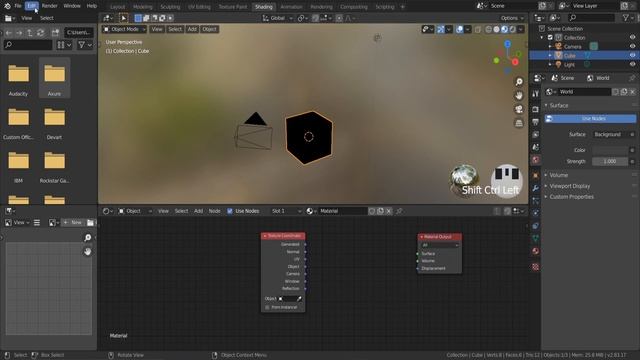Enable solid viewport shading
The image size is (640, 360).
(x=496, y=29)
